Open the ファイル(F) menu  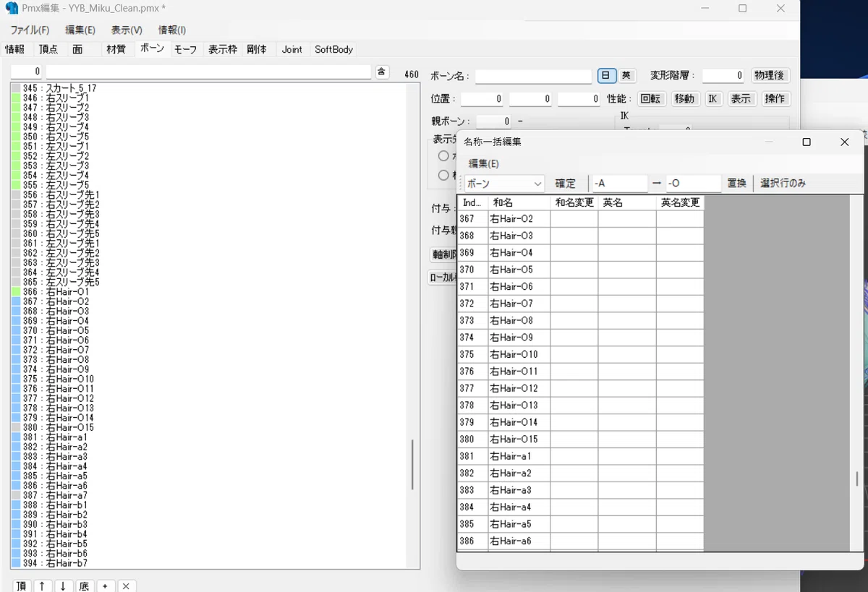(30, 30)
